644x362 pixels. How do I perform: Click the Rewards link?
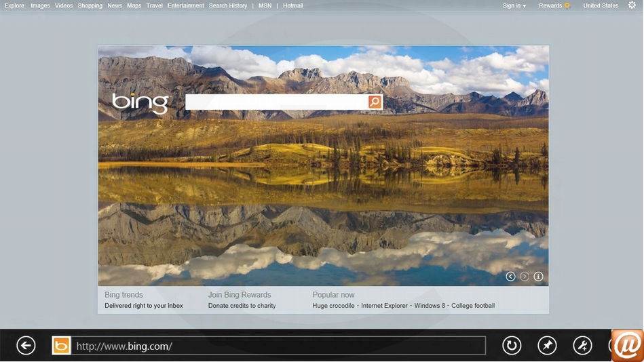point(550,5)
